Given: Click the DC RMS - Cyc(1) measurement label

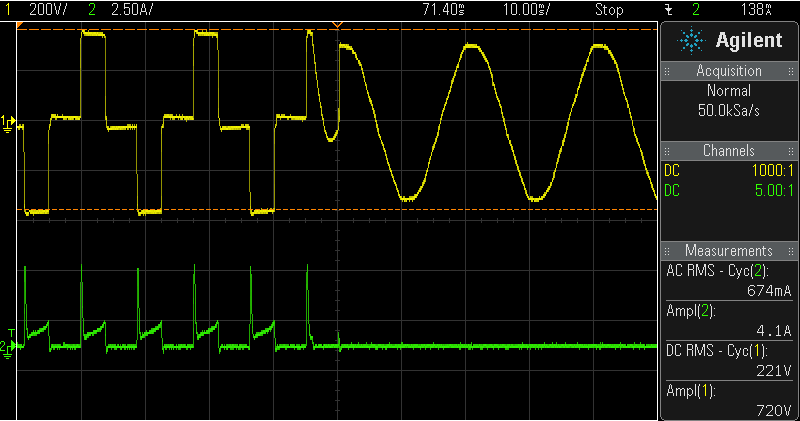Looking at the screenshot, I should point(717,351).
